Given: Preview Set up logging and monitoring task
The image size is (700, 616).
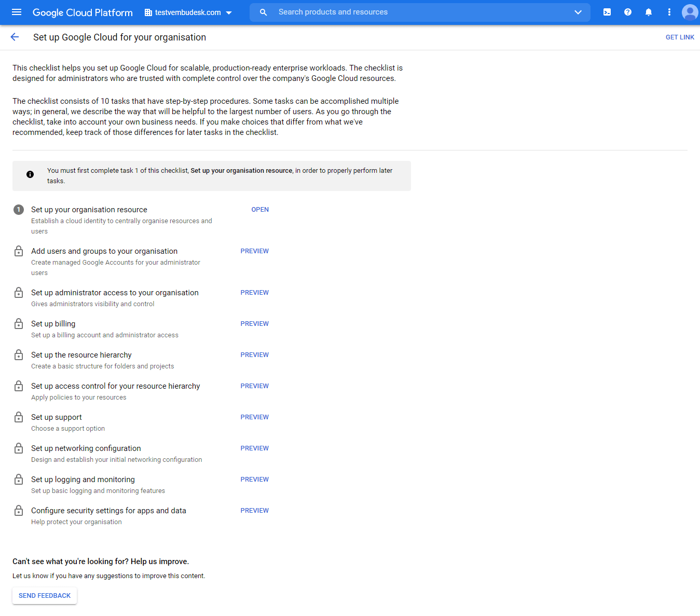Looking at the screenshot, I should [254, 480].
